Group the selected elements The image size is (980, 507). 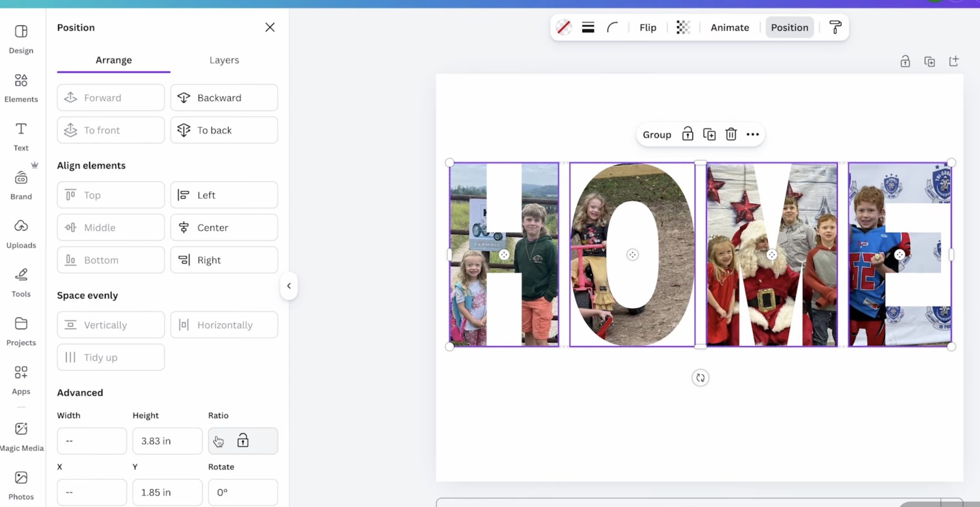(x=656, y=134)
